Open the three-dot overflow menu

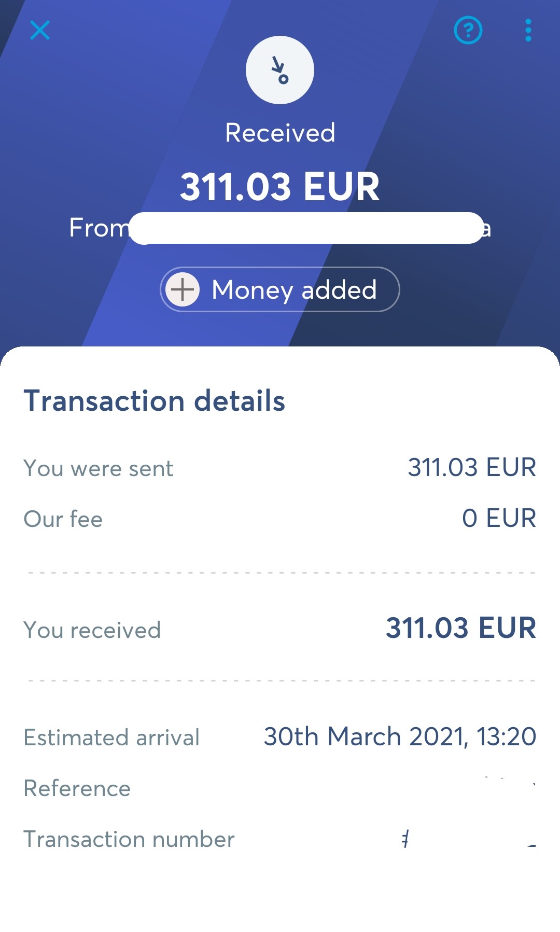pyautogui.click(x=528, y=30)
